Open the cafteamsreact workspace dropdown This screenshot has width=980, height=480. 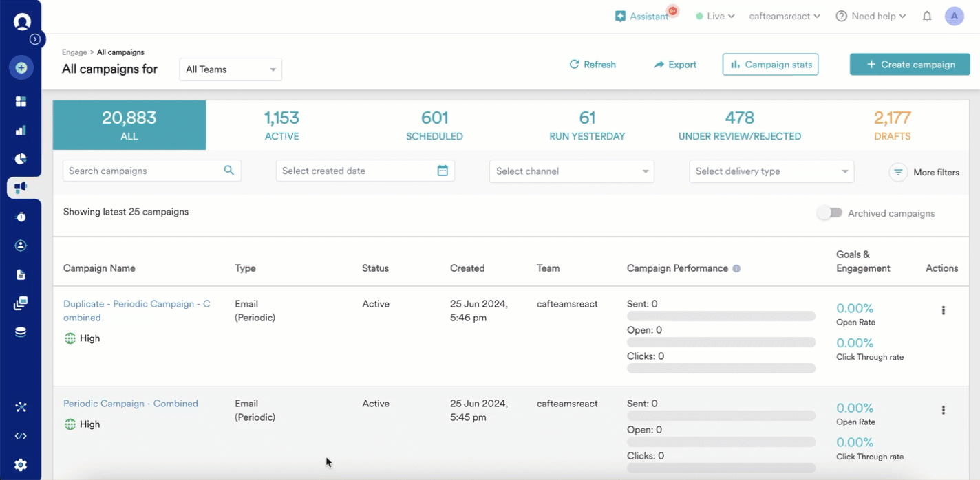tap(785, 16)
